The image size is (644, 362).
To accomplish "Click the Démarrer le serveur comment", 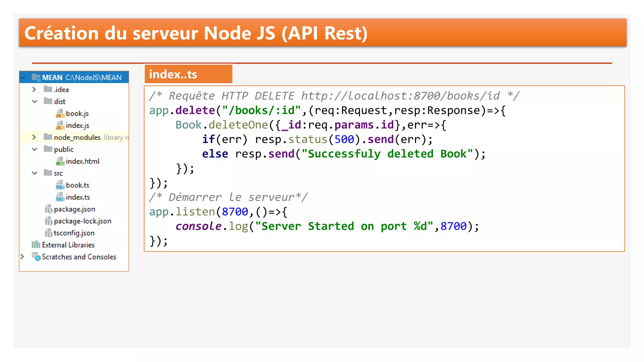I will (228, 197).
